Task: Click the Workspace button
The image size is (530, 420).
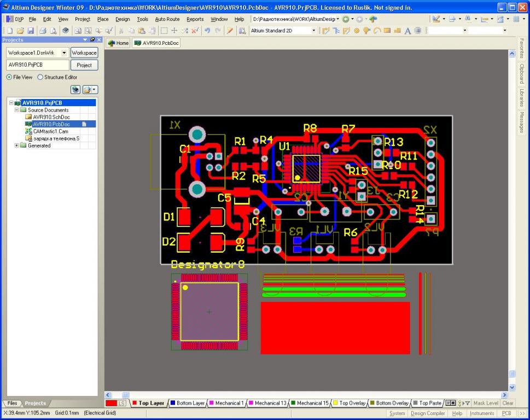Action: point(84,53)
